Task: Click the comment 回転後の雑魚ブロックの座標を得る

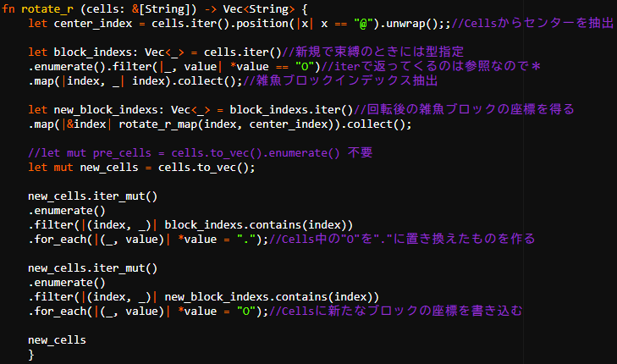Action: click(464, 109)
